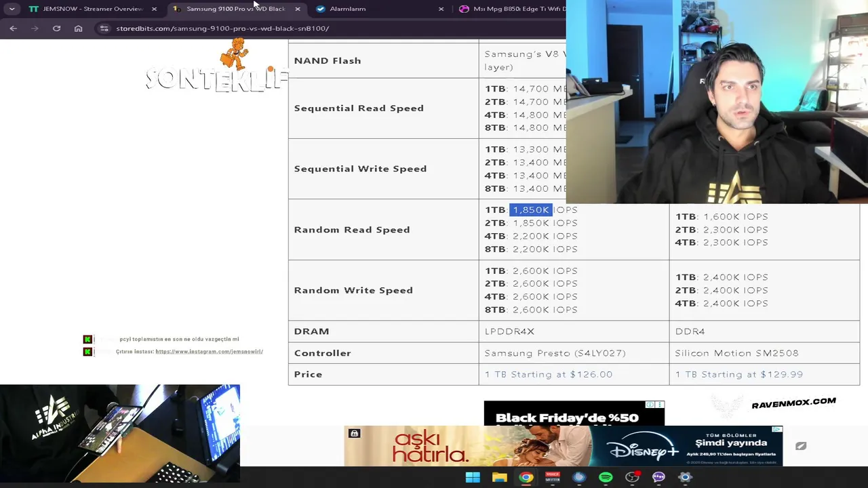Click the Price row label
Image resolution: width=868 pixels, height=488 pixels.
(x=308, y=374)
